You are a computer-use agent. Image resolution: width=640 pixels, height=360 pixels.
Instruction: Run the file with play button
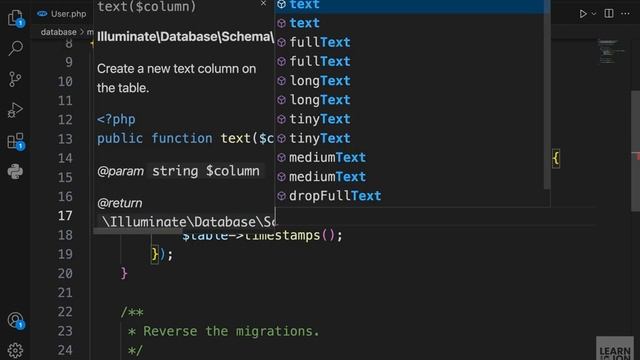tap(583, 13)
